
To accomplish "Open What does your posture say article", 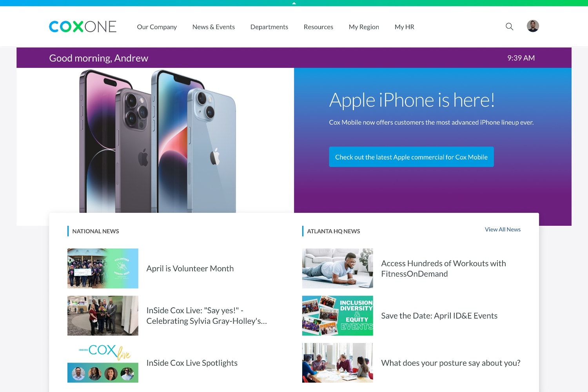I will coord(451,363).
